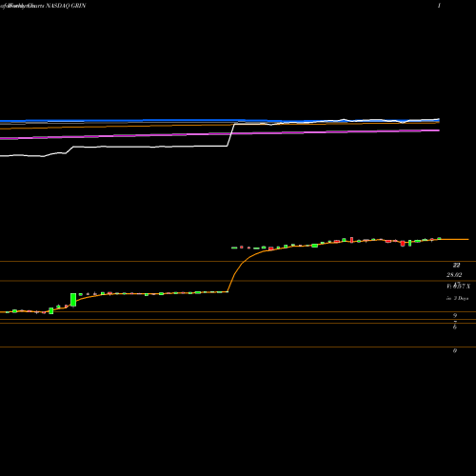Click the price axis label 9

[x=455, y=315]
